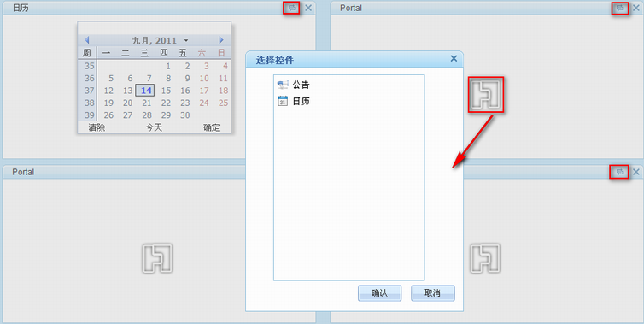Image resolution: width=644 pixels, height=324 pixels.
Task: Open widget selector icon in upper Portal panel header
Action: (620, 8)
